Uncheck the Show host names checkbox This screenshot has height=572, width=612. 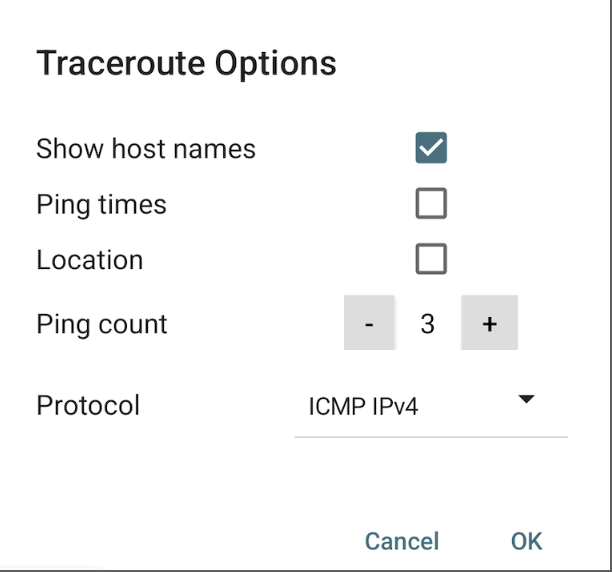tap(431, 149)
